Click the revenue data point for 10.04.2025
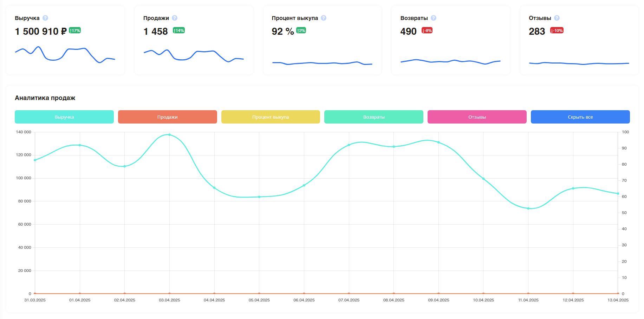This screenshot has width=644, height=319. click(483, 179)
